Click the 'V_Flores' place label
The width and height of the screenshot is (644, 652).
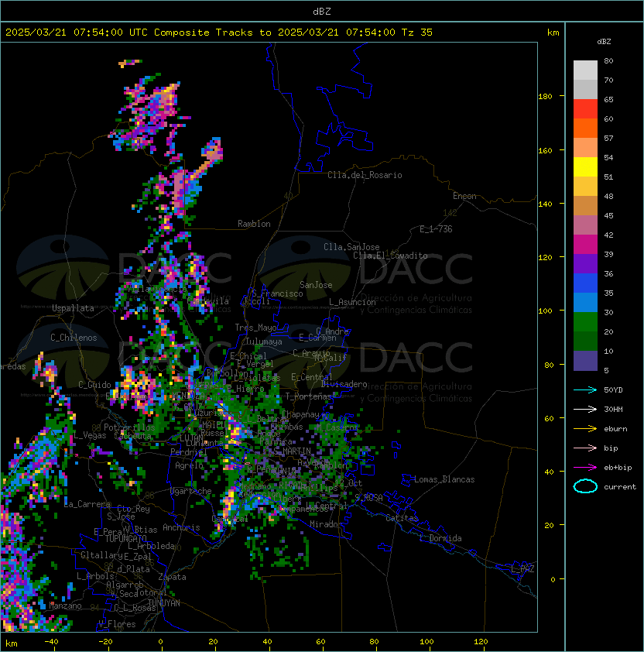(117, 624)
